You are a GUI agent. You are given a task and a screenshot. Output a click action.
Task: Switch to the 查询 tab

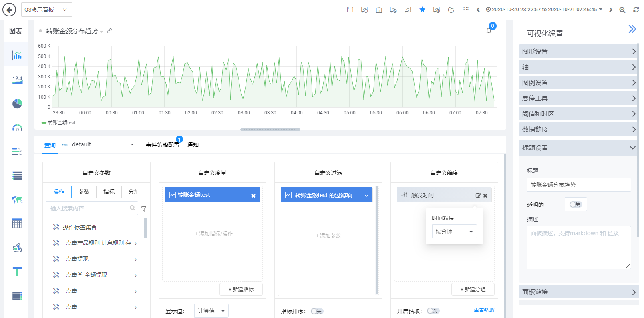click(50, 145)
